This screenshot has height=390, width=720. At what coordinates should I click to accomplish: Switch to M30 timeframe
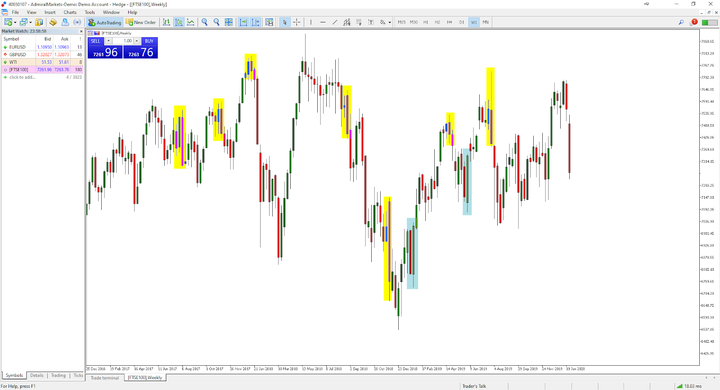pyautogui.click(x=414, y=22)
